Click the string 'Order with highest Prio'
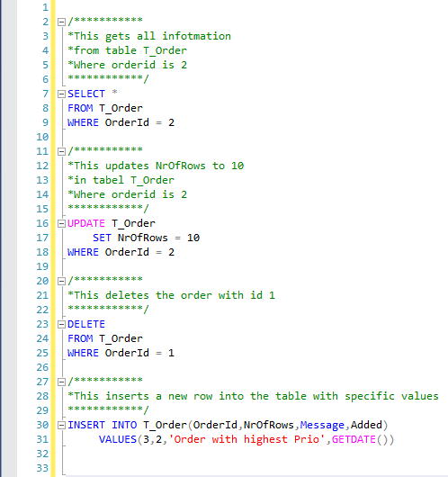This screenshot has width=448, height=477. click(247, 439)
